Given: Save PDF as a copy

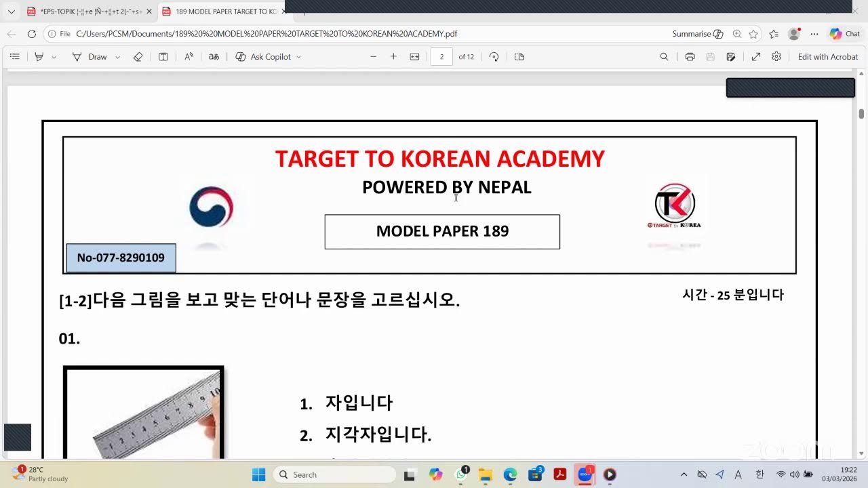Looking at the screenshot, I should 731,57.
